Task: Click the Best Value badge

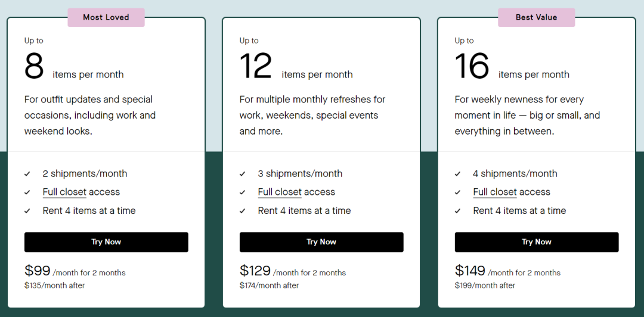Action: coord(537,17)
